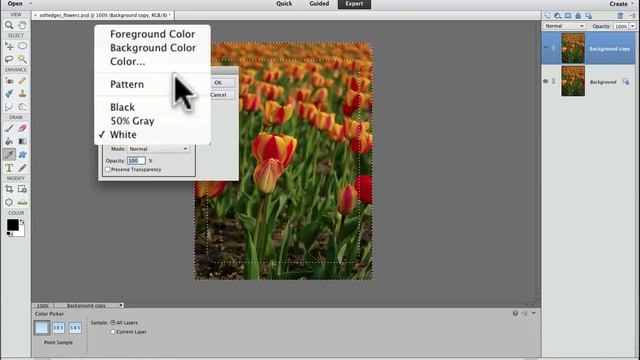
Task: Enable Preserve Transparency checkbox
Action: (108, 169)
